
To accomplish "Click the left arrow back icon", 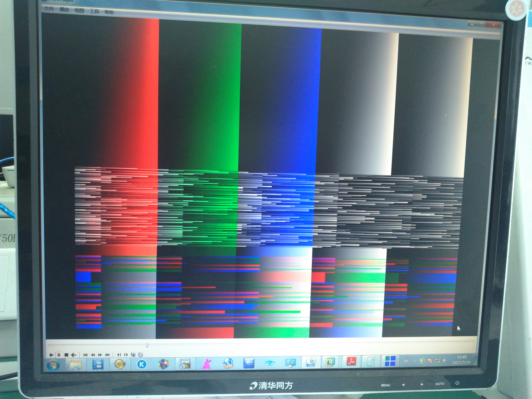I will (x=74, y=355).
